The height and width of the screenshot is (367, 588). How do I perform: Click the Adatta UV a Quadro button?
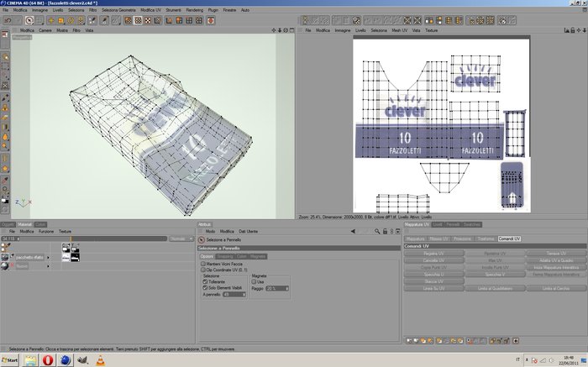(x=556, y=260)
